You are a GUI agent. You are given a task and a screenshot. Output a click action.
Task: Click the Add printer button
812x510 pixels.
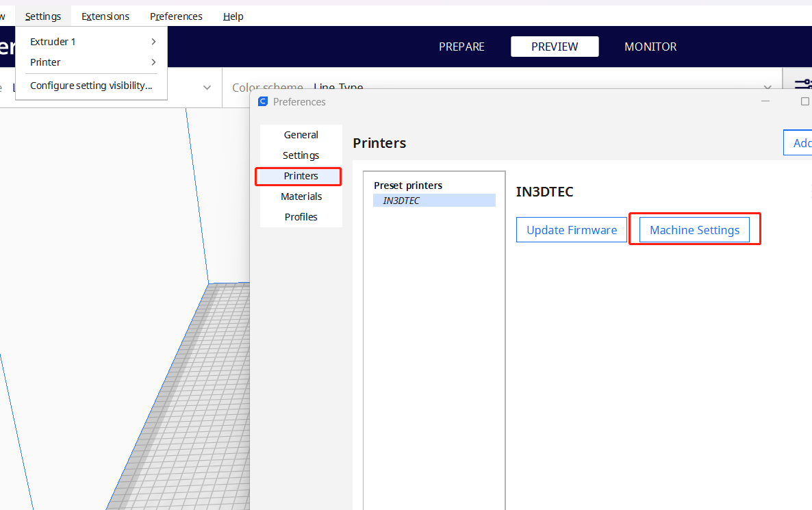click(798, 143)
